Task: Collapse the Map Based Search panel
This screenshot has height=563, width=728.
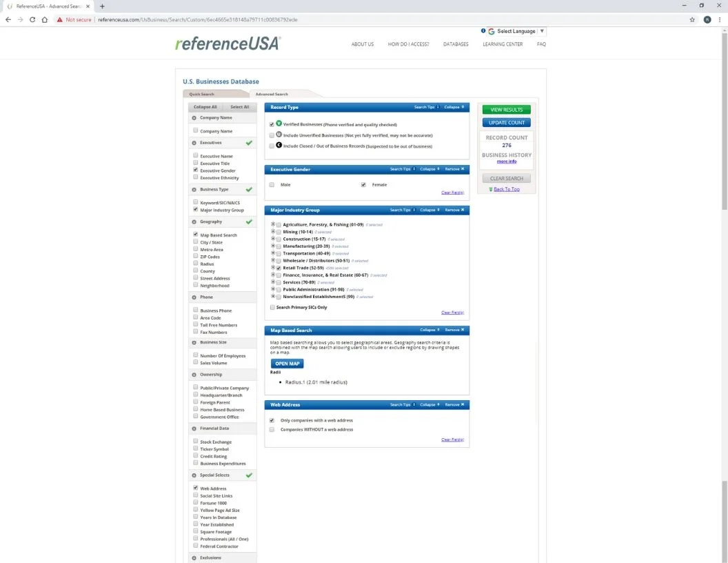Action: coord(429,330)
